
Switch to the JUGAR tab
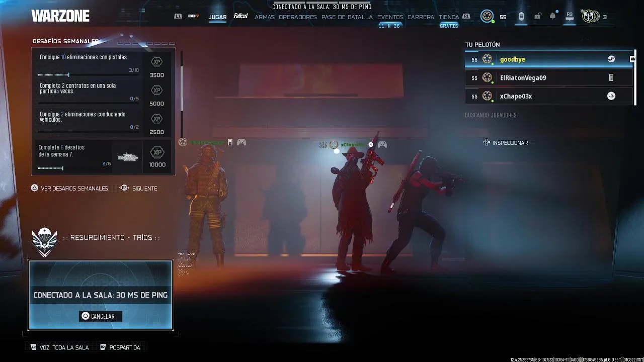[218, 17]
